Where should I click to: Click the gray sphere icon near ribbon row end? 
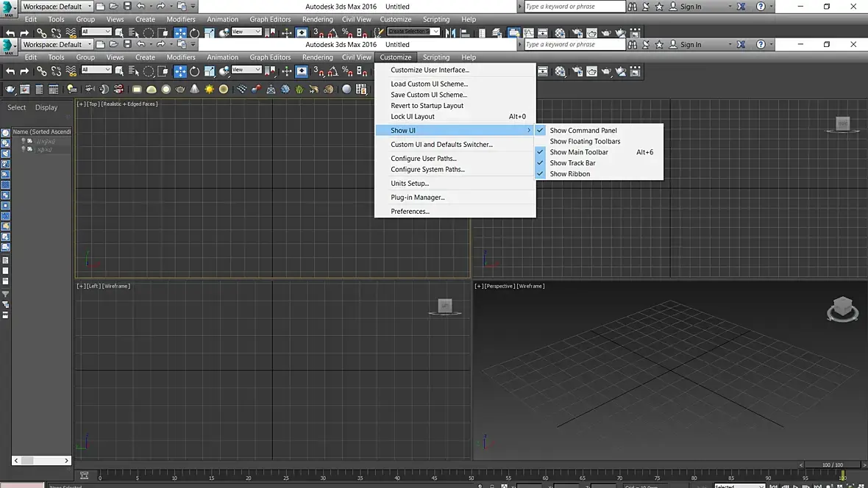[346, 90]
